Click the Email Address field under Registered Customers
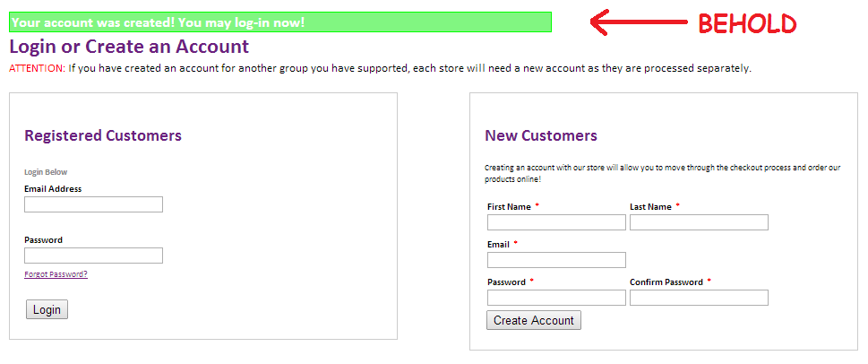 pyautogui.click(x=93, y=204)
